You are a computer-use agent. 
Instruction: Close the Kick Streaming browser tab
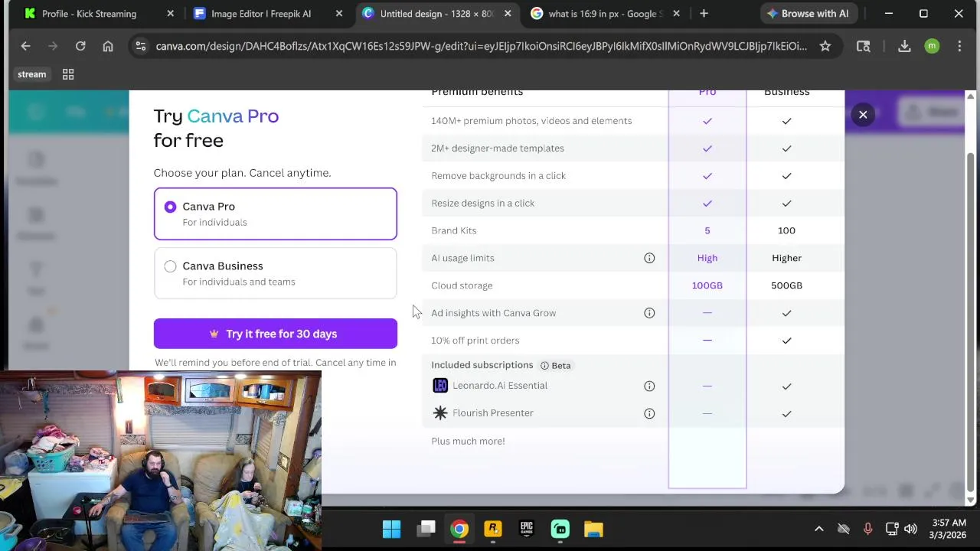pos(170,14)
